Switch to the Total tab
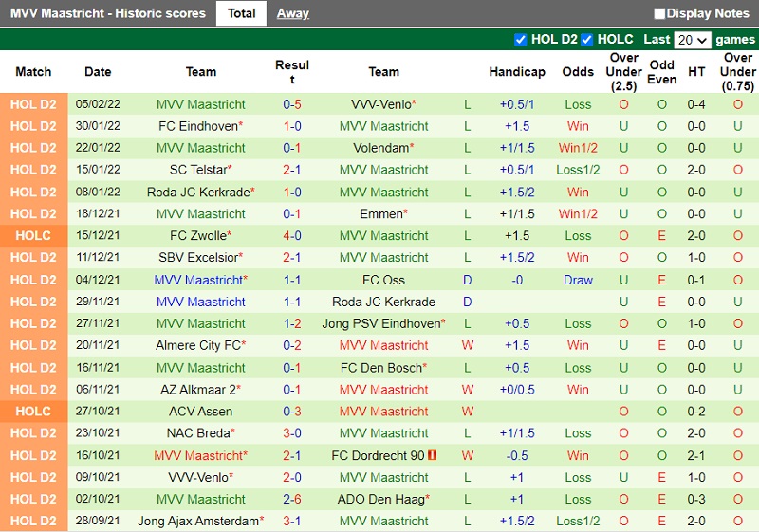Viewport: 759px width, 532px height. click(241, 13)
